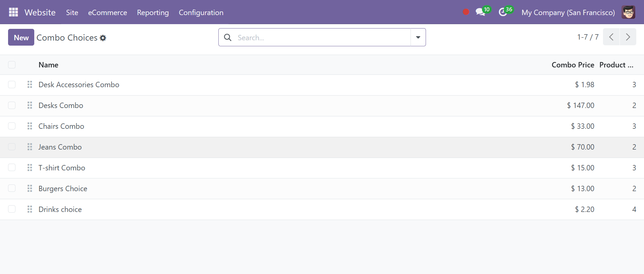Open the Burgers Choice record
This screenshot has height=274, width=644.
coord(63,188)
